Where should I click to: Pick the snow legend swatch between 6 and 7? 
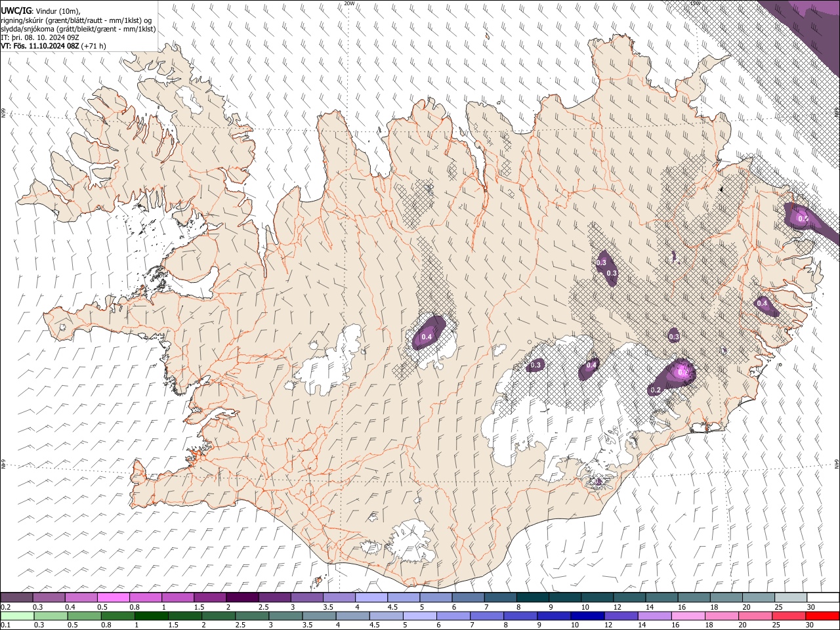pos(468,597)
